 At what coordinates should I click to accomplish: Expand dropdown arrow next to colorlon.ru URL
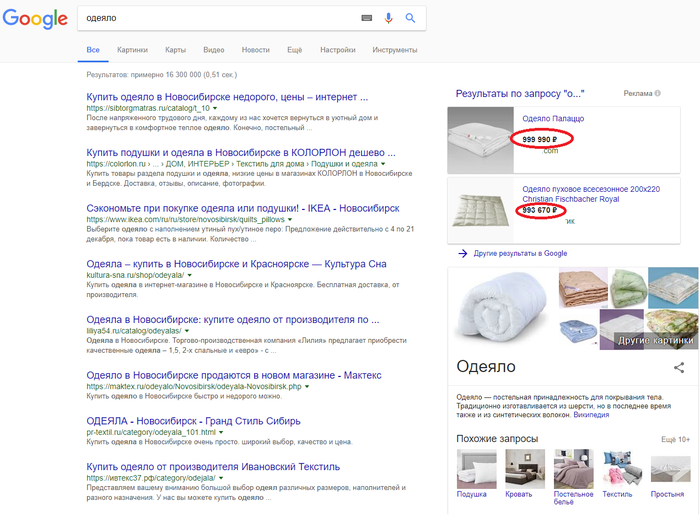(381, 163)
